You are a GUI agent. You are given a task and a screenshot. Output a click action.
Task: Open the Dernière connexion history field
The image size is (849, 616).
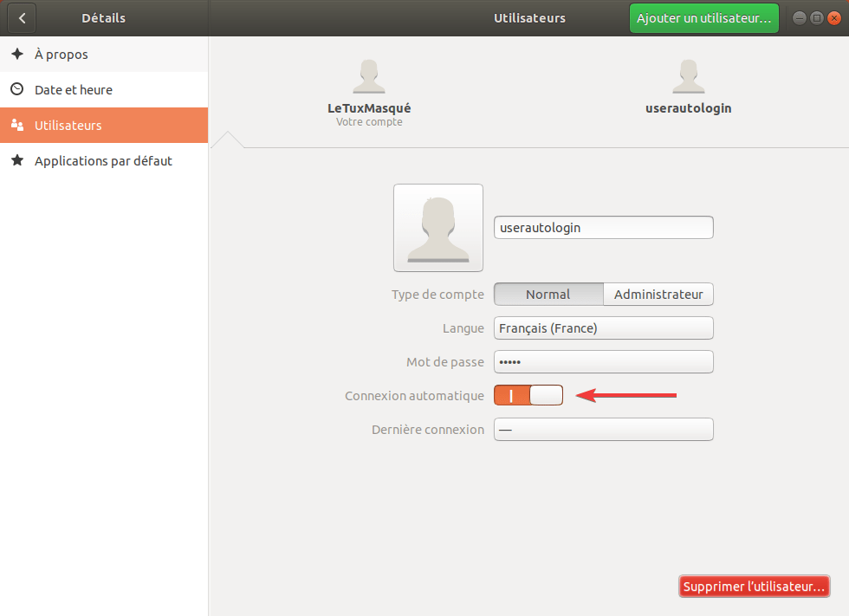(x=603, y=430)
